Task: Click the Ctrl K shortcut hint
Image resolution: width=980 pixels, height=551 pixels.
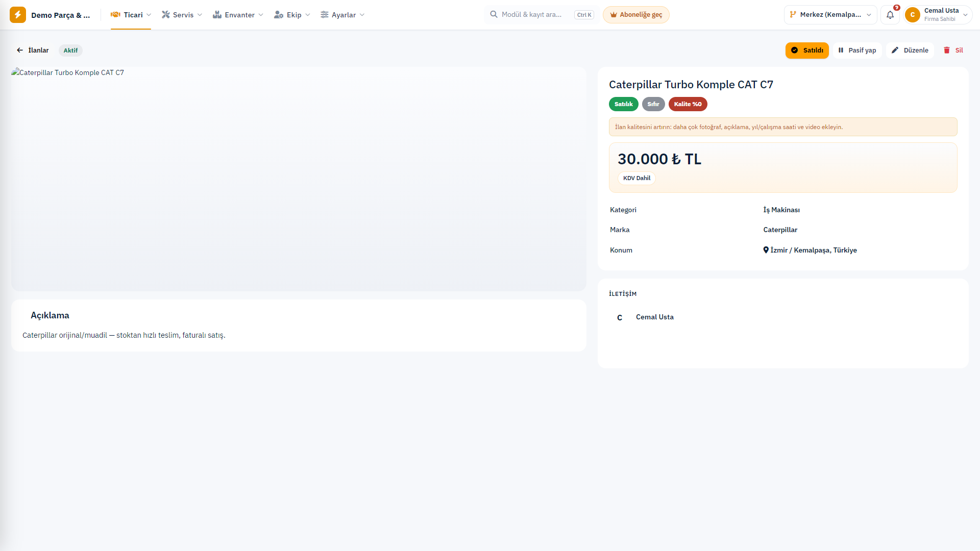Action: click(x=584, y=15)
